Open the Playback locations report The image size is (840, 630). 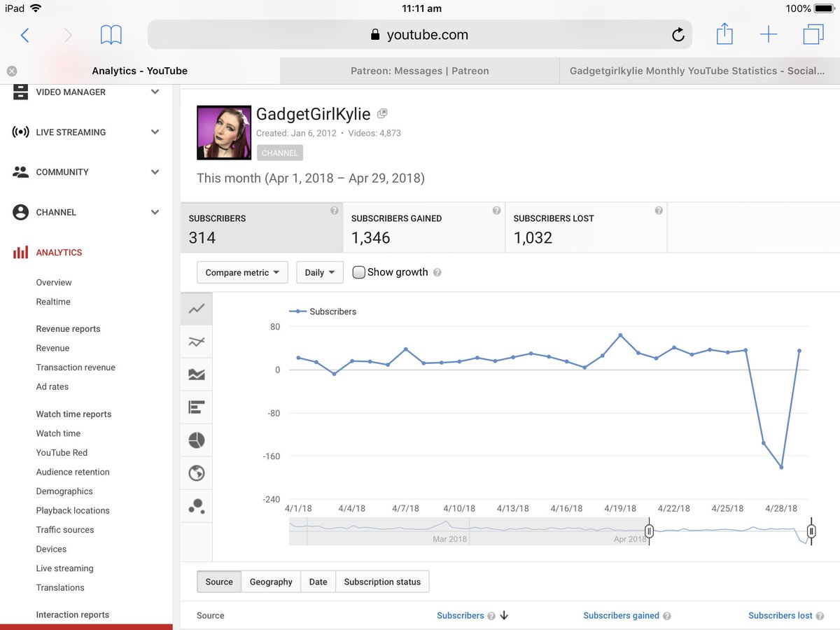(x=73, y=510)
